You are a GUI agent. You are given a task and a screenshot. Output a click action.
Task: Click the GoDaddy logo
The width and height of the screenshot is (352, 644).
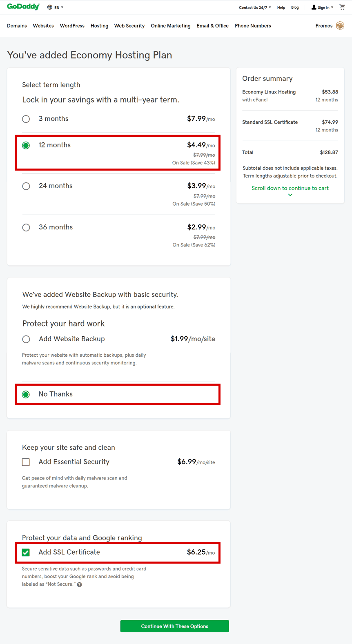coord(23,7)
